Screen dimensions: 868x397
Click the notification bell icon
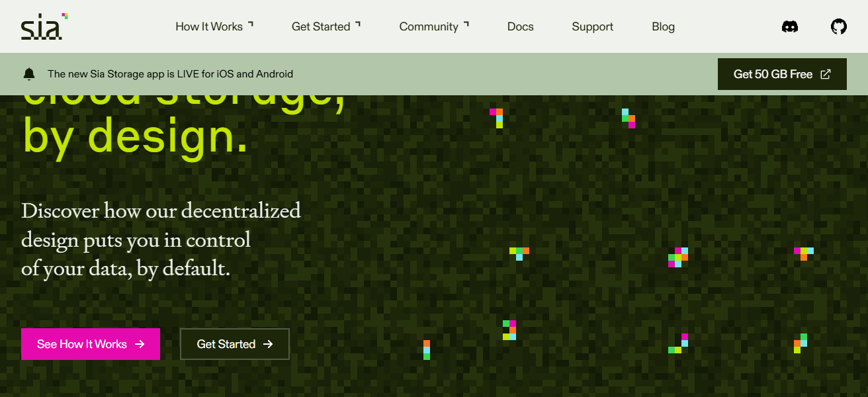tap(29, 74)
